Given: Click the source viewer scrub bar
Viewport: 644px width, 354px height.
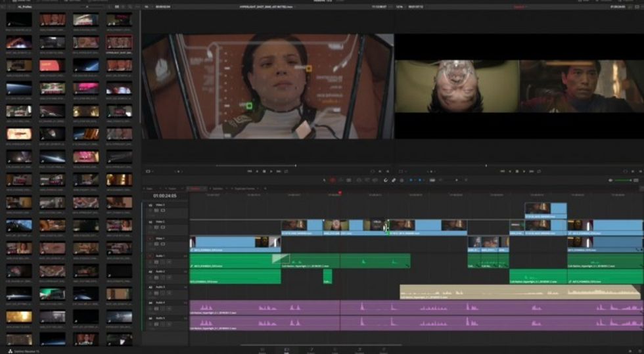Looking at the screenshot, I should (267, 166).
